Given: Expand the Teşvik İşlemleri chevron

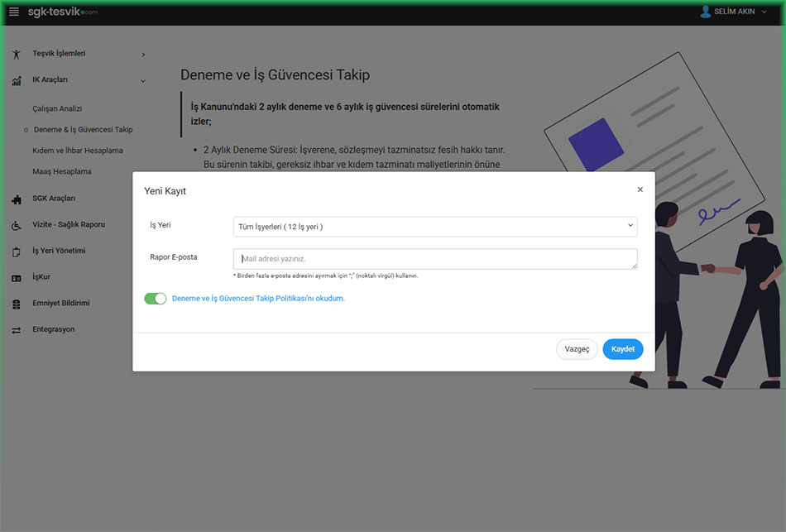Looking at the screenshot, I should 143,55.
